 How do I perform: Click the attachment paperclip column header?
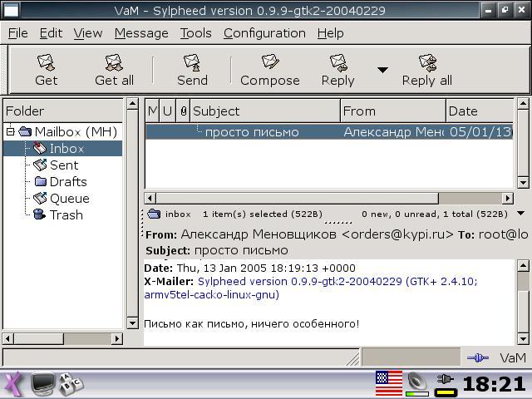(183, 111)
